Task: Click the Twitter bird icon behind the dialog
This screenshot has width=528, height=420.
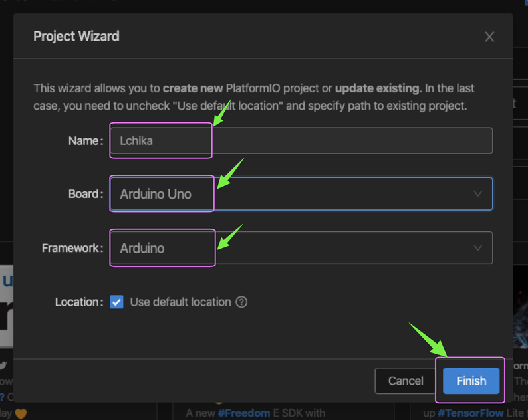Action: point(4,365)
